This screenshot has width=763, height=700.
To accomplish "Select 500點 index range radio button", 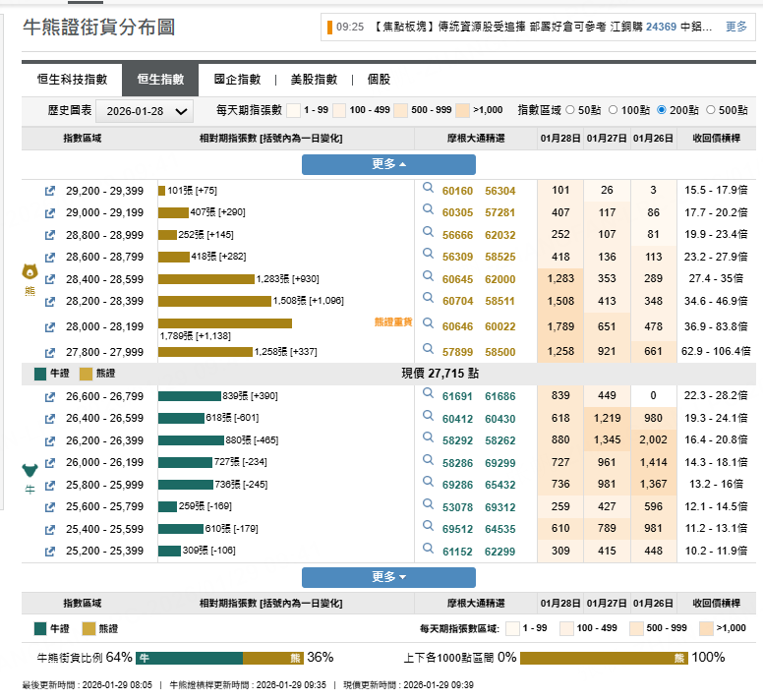I will pos(711,110).
